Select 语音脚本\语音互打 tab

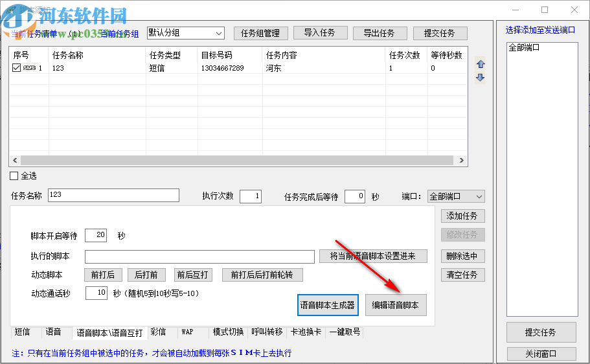tap(110, 333)
